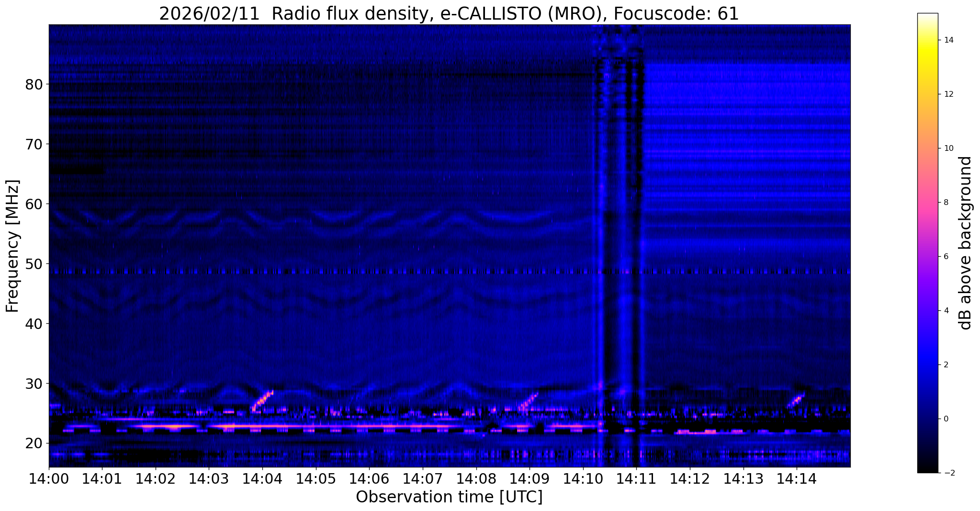The width and height of the screenshot is (980, 511).
Task: Click the 14:12 time tick label
Action: [x=690, y=478]
